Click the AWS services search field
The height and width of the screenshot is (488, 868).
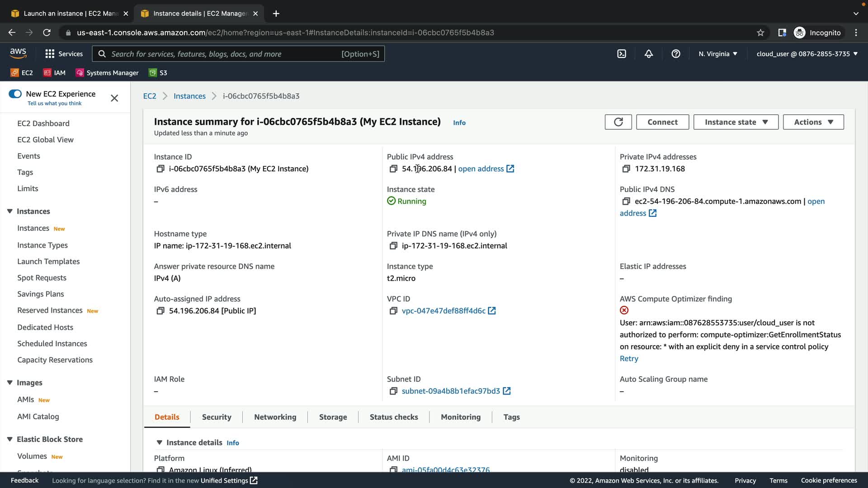tap(226, 54)
